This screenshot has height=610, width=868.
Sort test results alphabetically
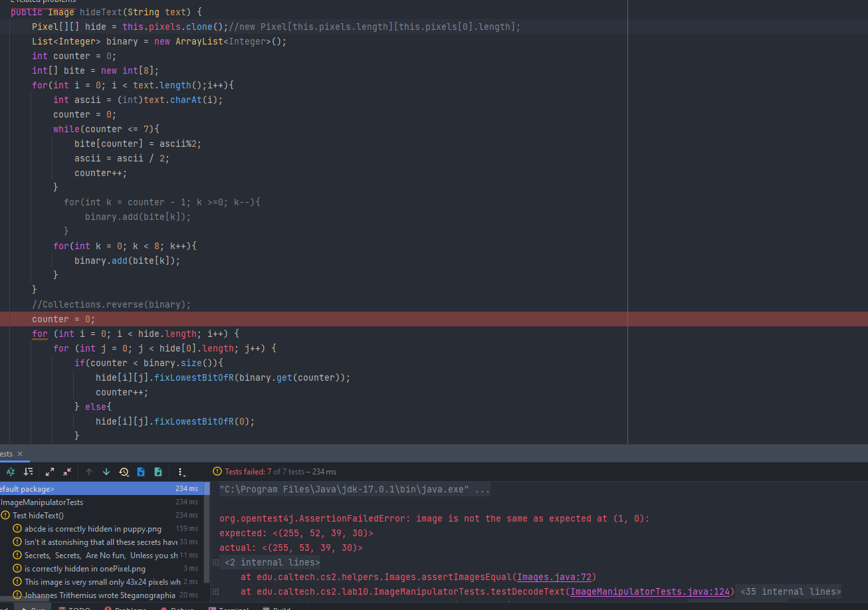11,472
